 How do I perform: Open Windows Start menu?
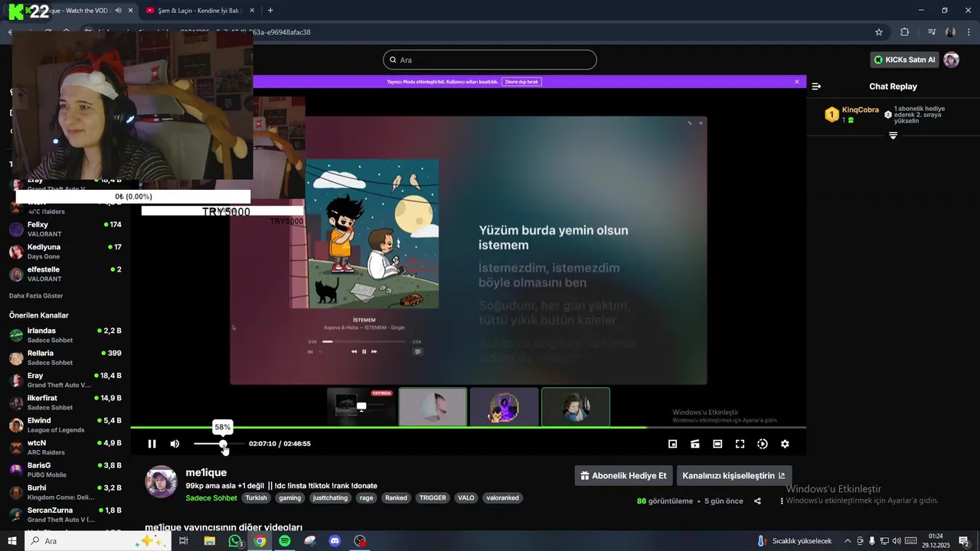12,541
